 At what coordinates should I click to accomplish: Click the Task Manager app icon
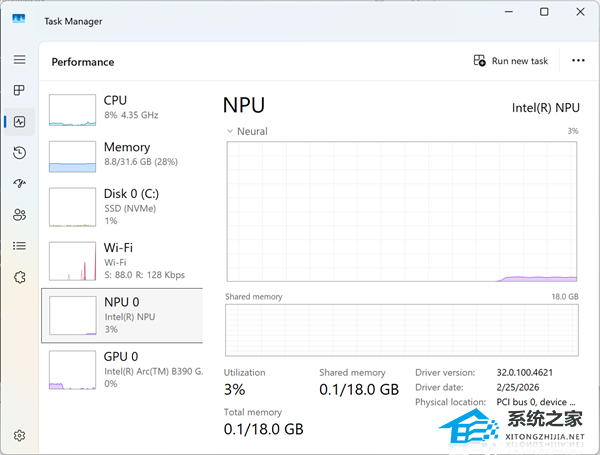[18, 19]
